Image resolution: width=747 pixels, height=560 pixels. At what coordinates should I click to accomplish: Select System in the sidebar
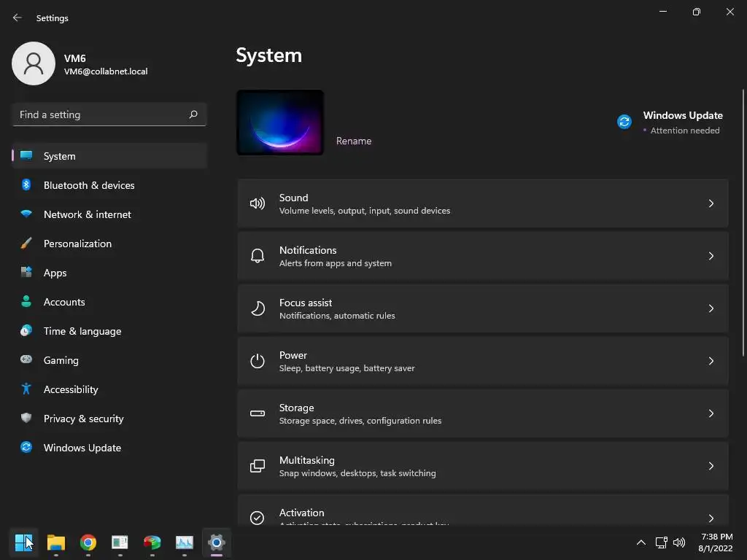point(109,156)
